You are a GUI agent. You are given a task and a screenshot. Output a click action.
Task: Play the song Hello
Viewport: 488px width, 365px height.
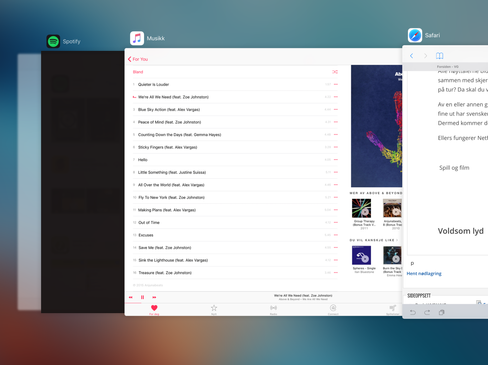tap(236, 160)
